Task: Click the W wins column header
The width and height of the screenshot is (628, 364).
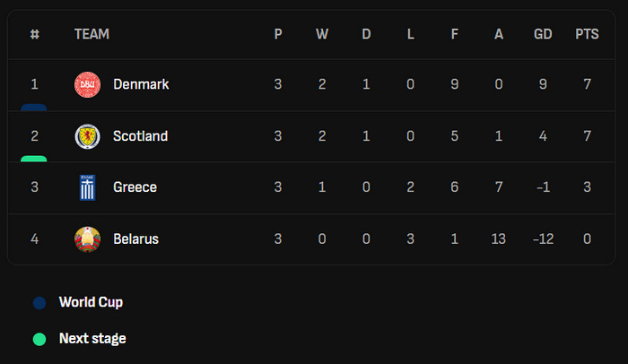Action: [322, 34]
